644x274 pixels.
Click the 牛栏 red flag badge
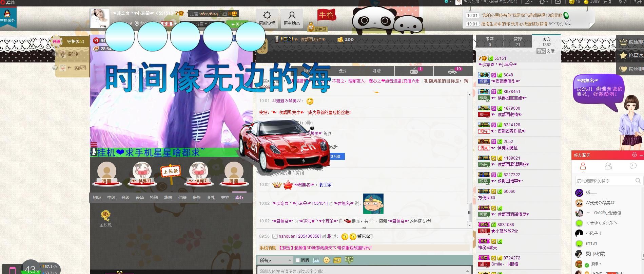point(326,15)
